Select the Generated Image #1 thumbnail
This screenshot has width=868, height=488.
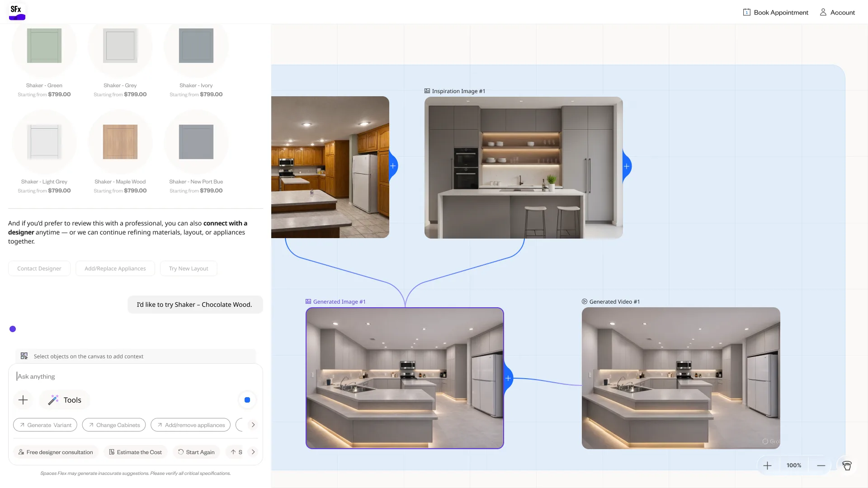405,378
